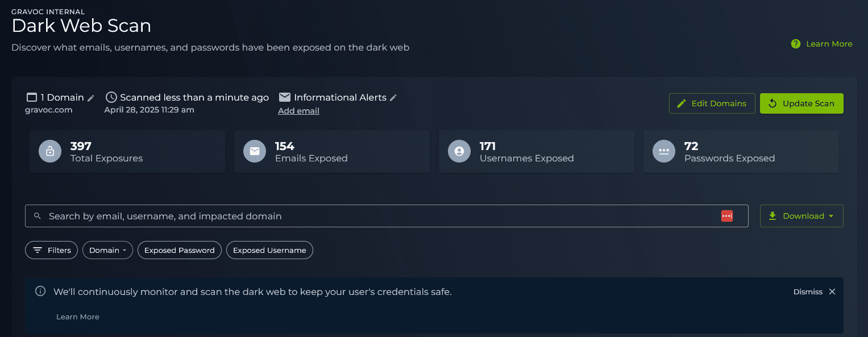Click the envelope icon on Emails Exposed card
The height and width of the screenshot is (337, 868).
point(254,151)
